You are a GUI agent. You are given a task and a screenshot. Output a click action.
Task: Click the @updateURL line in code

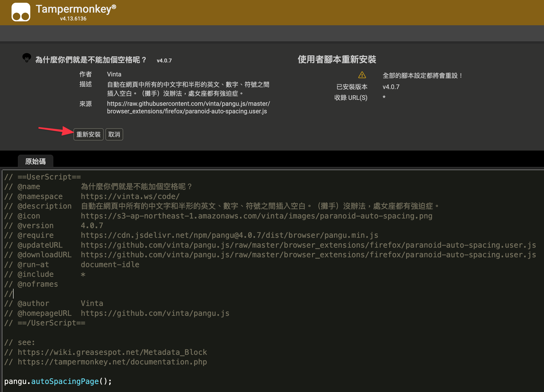tap(270, 245)
